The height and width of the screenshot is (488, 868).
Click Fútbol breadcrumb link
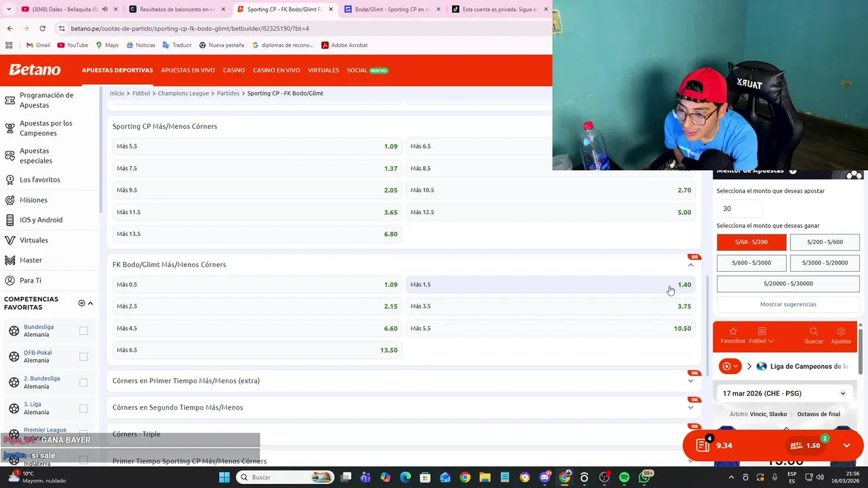click(x=141, y=94)
